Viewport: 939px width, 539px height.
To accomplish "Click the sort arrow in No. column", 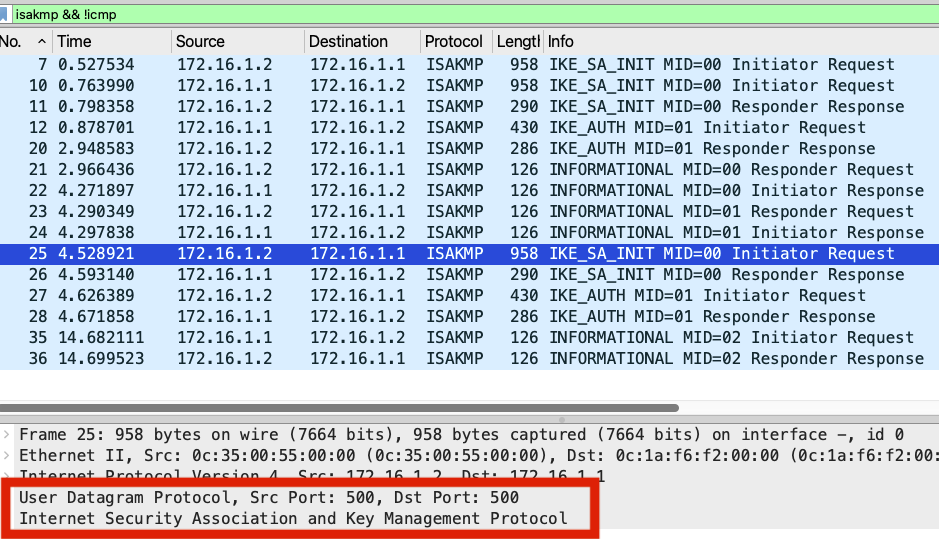I will pos(41,41).
